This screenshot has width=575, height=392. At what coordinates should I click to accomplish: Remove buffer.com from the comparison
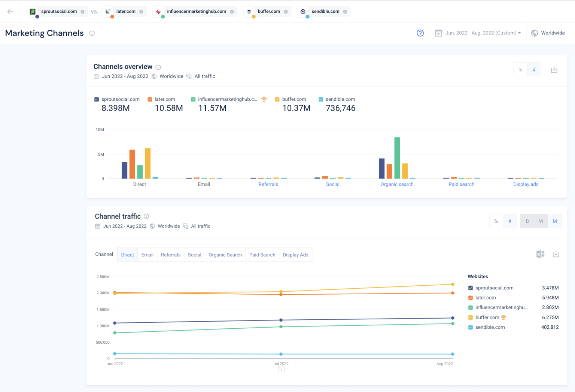286,12
